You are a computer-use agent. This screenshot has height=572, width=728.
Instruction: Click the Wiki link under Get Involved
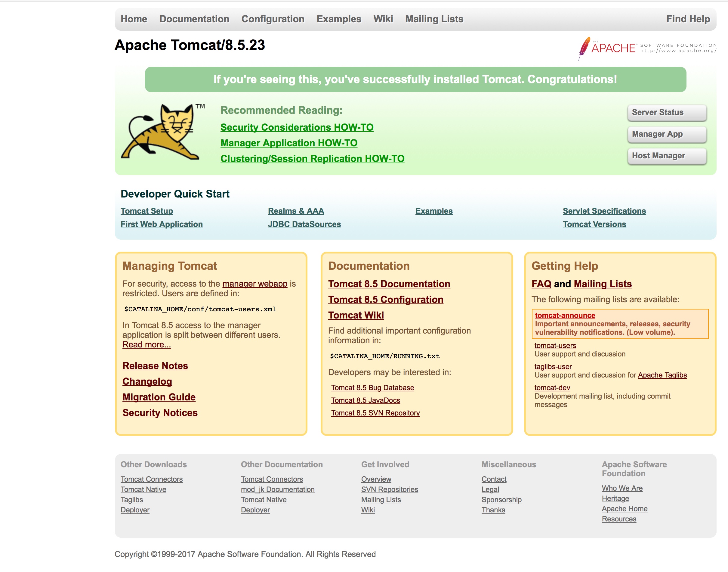click(368, 510)
